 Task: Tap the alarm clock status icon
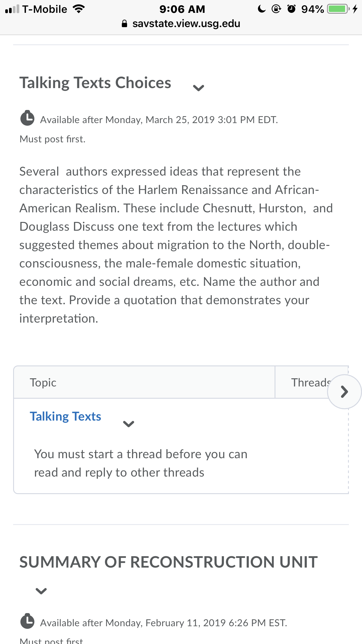(x=291, y=9)
